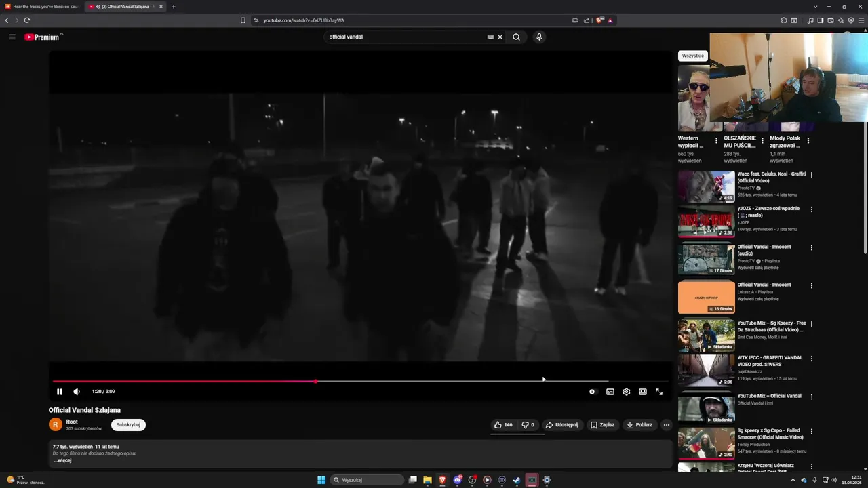Open options for 'YouTube Mix – Sg Kpeezy'

pyautogui.click(x=812, y=324)
